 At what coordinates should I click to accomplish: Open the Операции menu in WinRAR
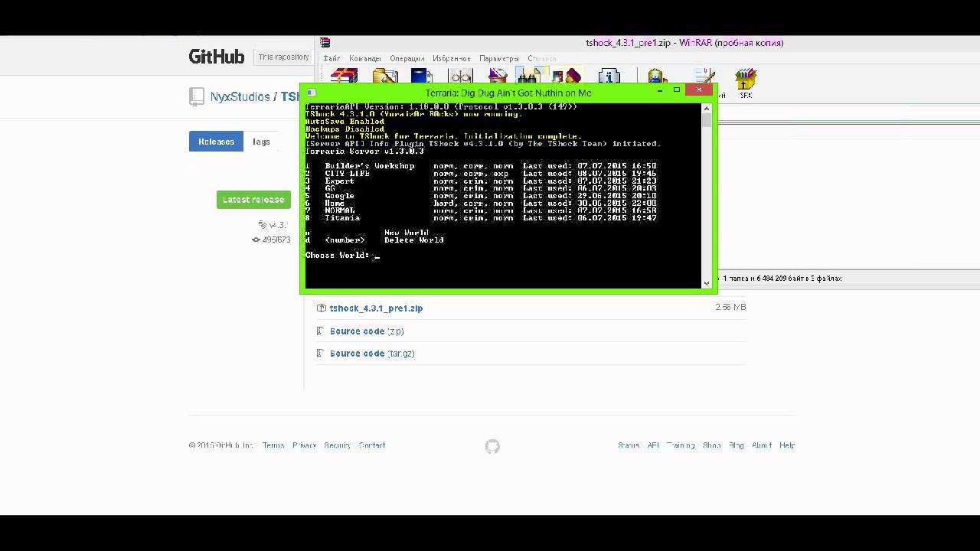pos(407,59)
